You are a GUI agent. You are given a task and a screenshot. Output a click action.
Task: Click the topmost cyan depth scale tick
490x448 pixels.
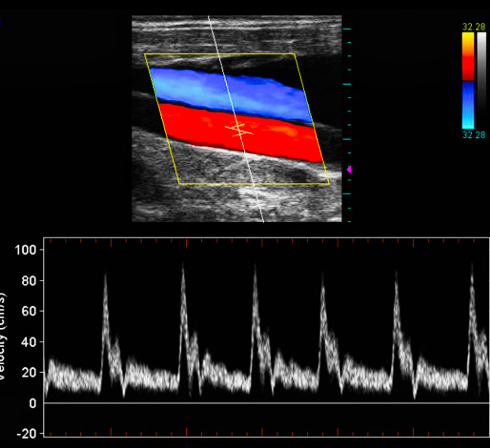pyautogui.click(x=348, y=28)
